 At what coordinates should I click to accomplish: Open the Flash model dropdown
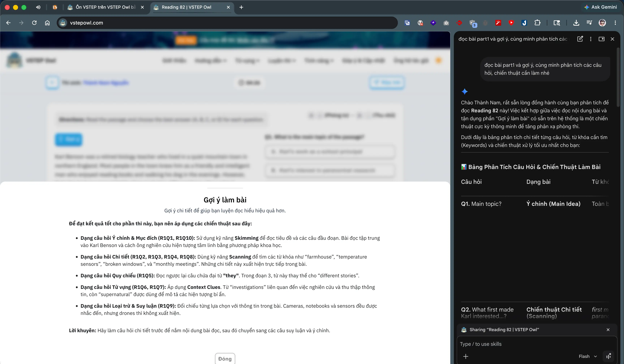pyautogui.click(x=588, y=356)
